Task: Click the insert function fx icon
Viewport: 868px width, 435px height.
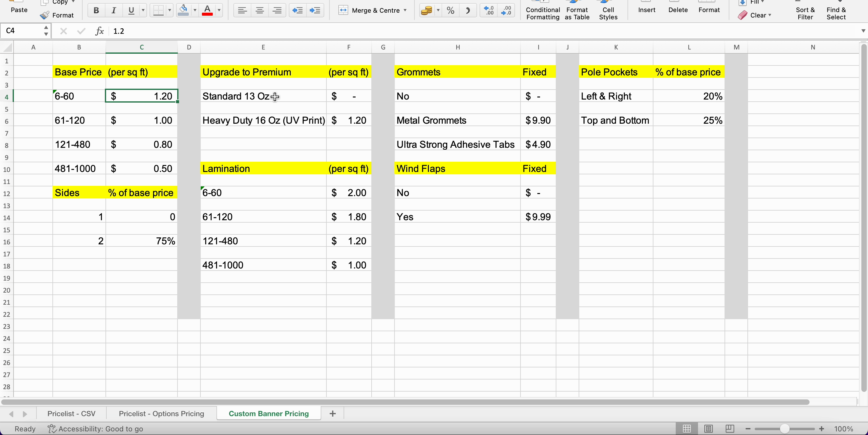Action: [99, 31]
